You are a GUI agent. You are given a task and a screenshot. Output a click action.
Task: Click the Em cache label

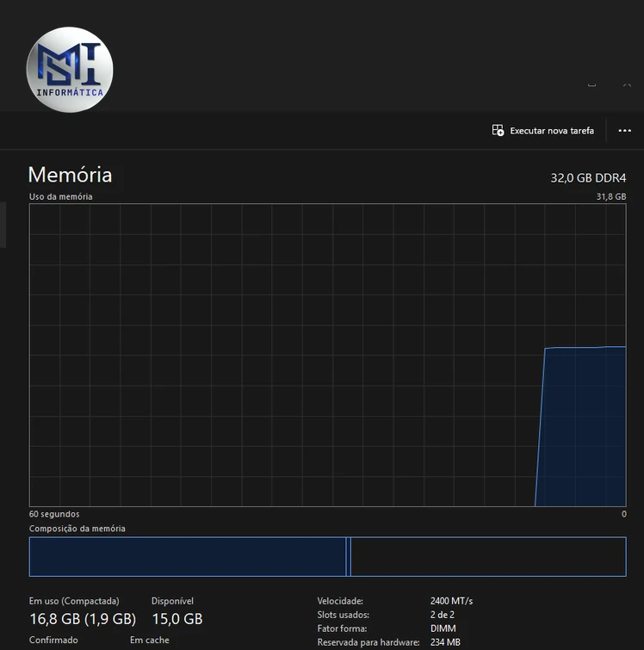pos(149,640)
